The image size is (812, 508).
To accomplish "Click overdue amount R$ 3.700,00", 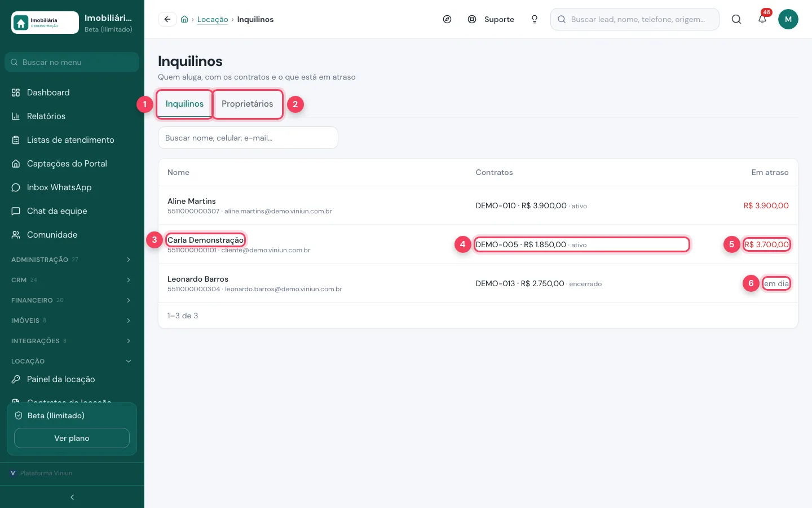I will point(766,244).
